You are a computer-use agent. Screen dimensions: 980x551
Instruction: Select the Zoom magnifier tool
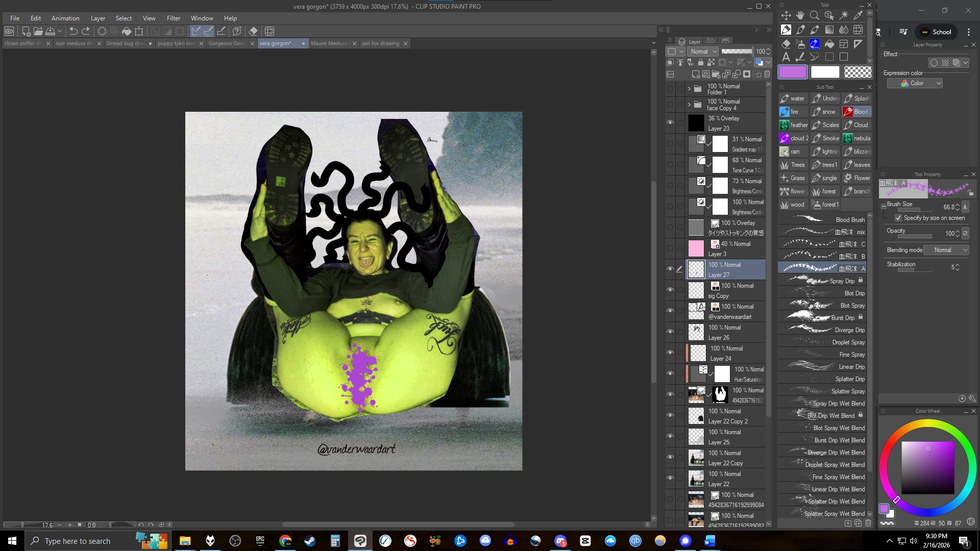point(815,15)
